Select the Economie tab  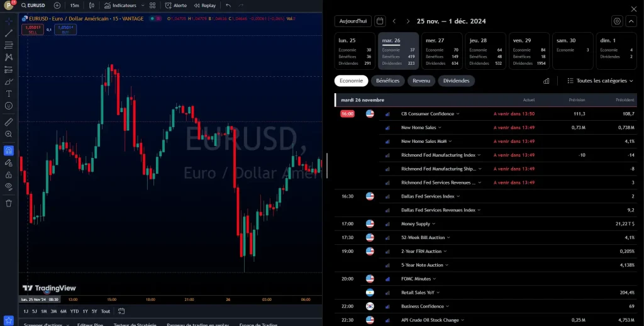tap(351, 81)
